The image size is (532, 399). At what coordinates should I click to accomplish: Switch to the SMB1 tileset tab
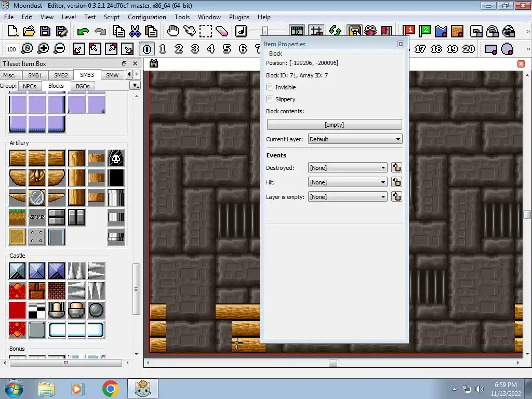coord(35,75)
